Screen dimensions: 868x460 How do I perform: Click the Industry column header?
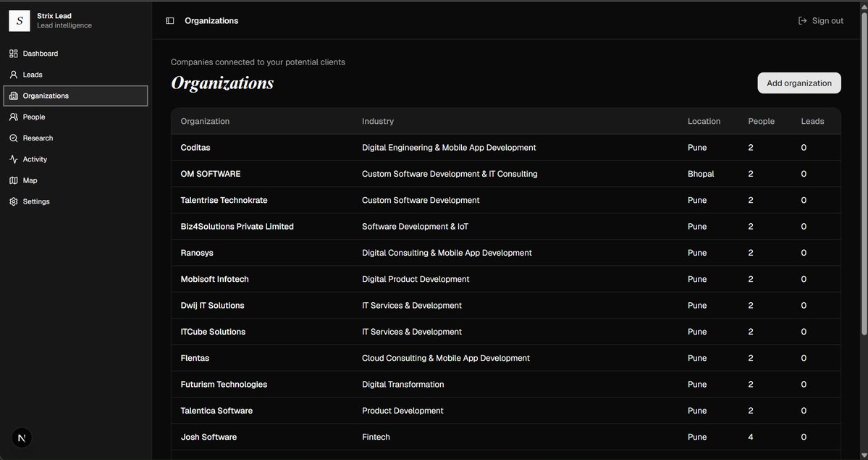coord(378,122)
